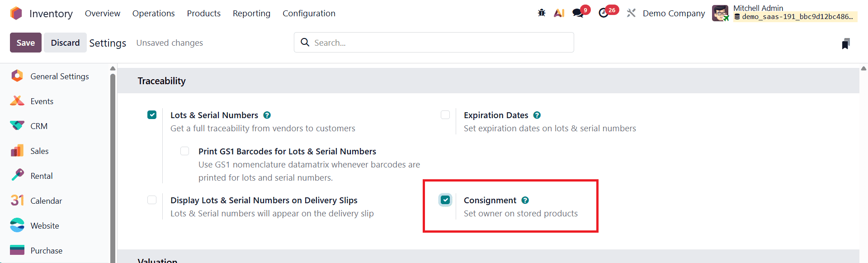The width and height of the screenshot is (868, 263).
Task: Enable Print GS1 Barcodes for Lots
Action: 184,151
